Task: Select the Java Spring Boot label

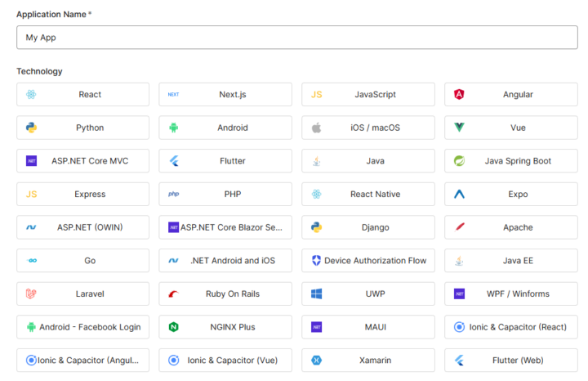Action: click(x=518, y=161)
